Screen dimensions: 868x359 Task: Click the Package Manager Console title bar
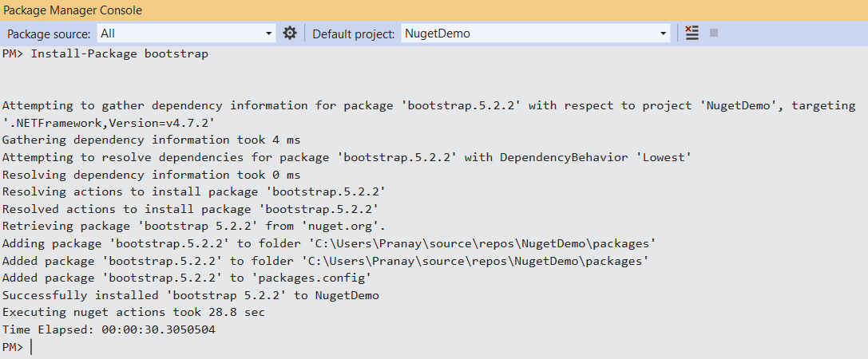click(x=73, y=10)
